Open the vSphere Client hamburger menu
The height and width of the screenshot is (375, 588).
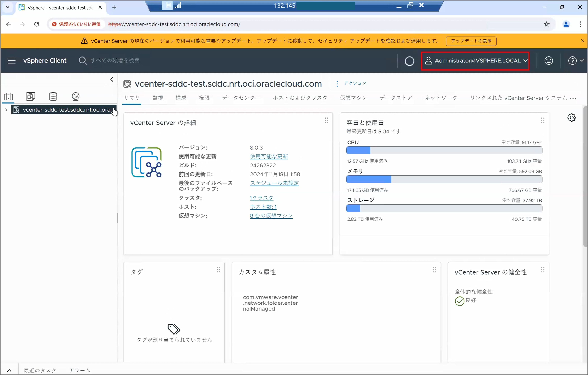[x=11, y=60]
